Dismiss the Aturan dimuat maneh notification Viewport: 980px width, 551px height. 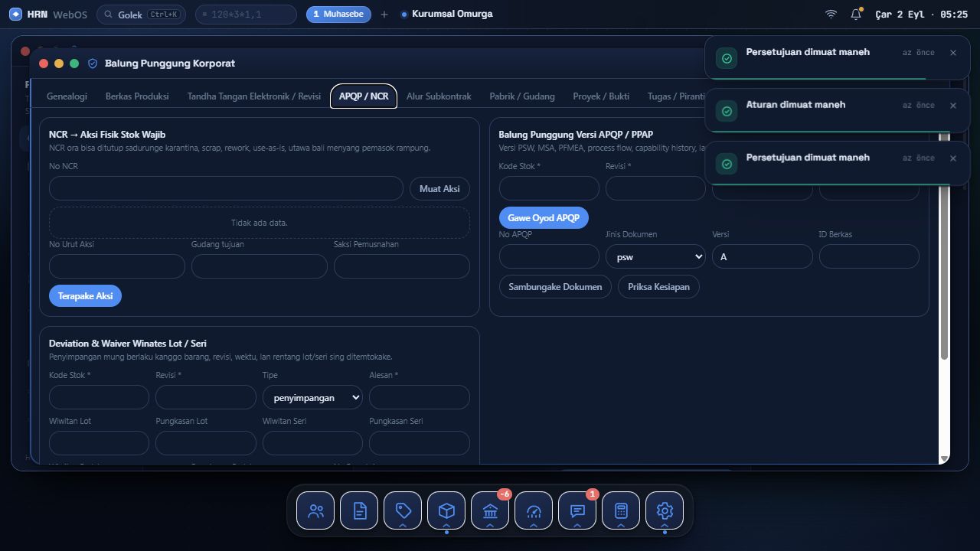953,106
